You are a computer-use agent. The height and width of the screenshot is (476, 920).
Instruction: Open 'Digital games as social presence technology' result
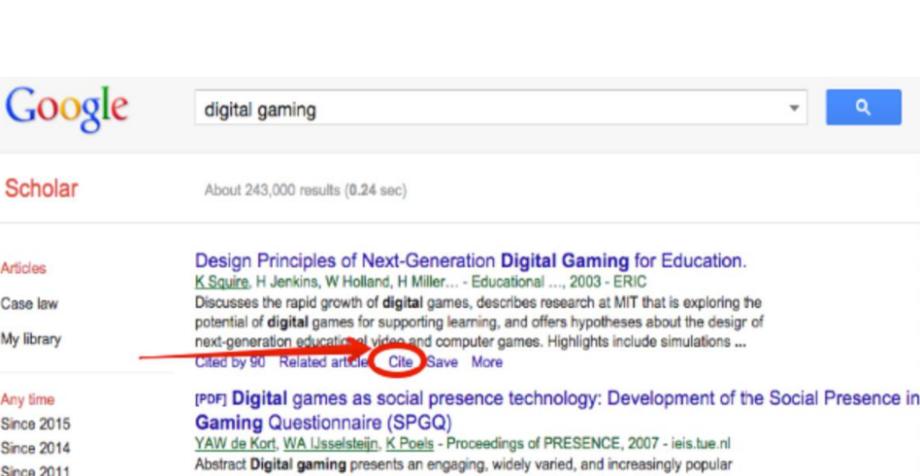(557, 410)
